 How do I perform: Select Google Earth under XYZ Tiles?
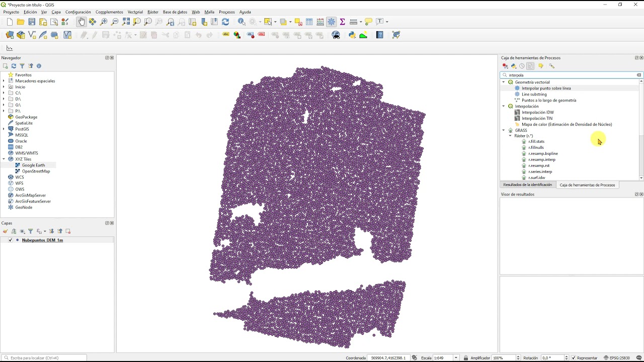click(33, 165)
